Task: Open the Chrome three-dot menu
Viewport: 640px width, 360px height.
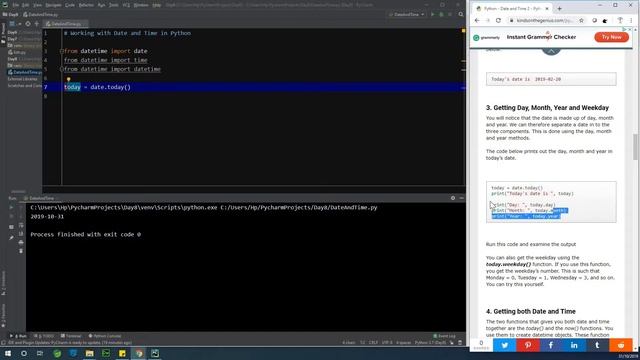Action: tap(631, 20)
